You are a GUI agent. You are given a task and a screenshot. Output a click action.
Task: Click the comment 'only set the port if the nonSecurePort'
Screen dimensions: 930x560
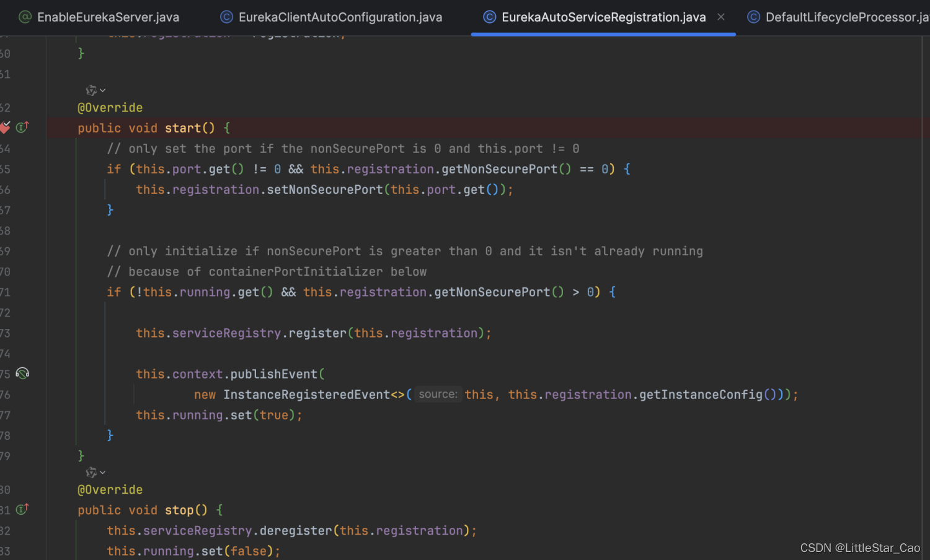pos(343,149)
